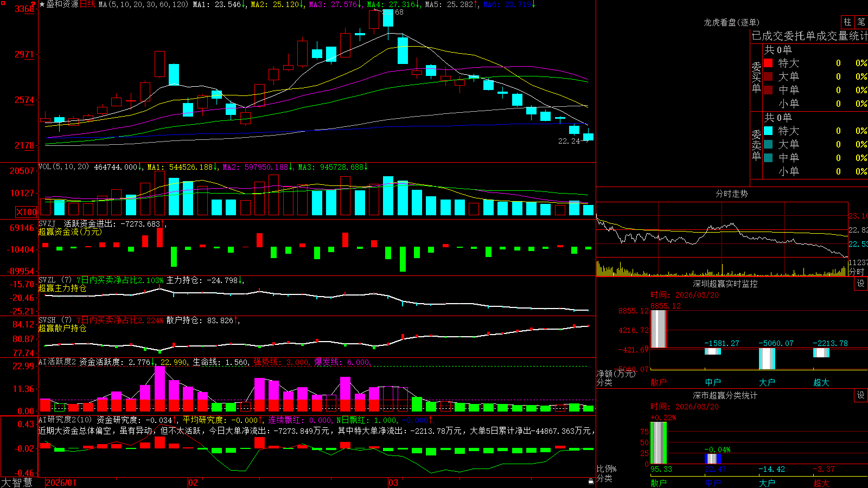This screenshot has height=488, width=868.
Task: Click the 大智慧 logo label in the bottom corner
Action: point(17,483)
